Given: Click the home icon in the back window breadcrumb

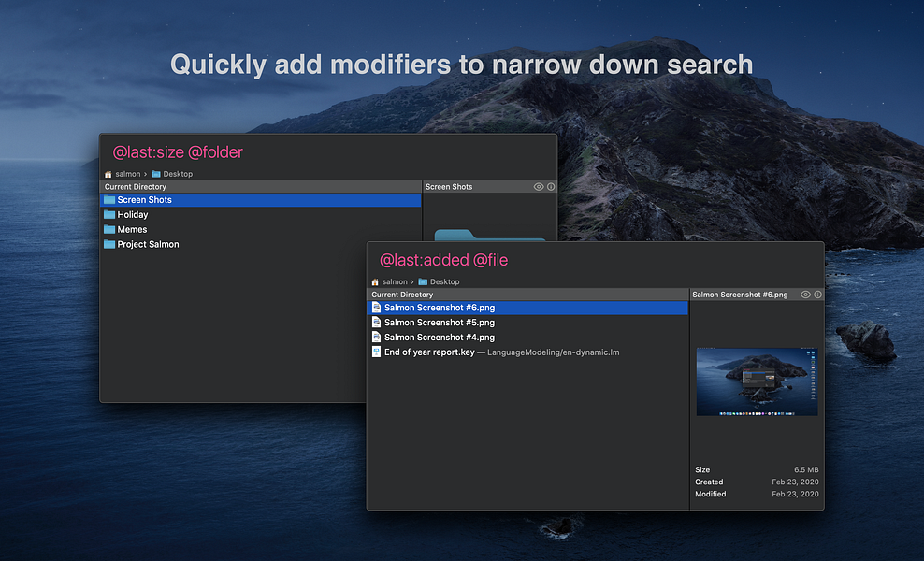Looking at the screenshot, I should pos(108,174).
